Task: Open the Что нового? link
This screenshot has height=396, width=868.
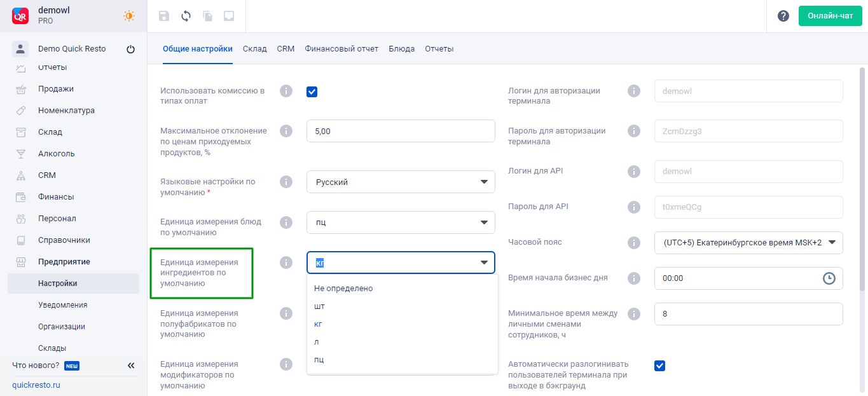Action: (36, 365)
